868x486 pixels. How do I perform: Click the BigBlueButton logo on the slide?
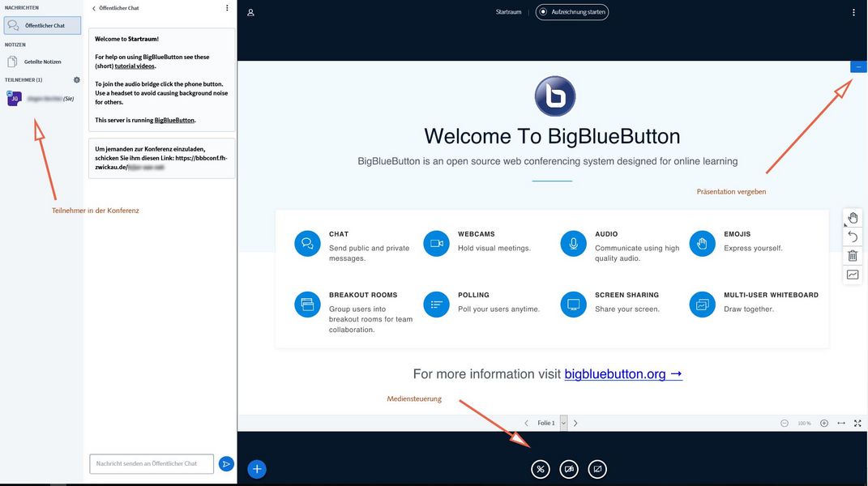pyautogui.click(x=555, y=96)
